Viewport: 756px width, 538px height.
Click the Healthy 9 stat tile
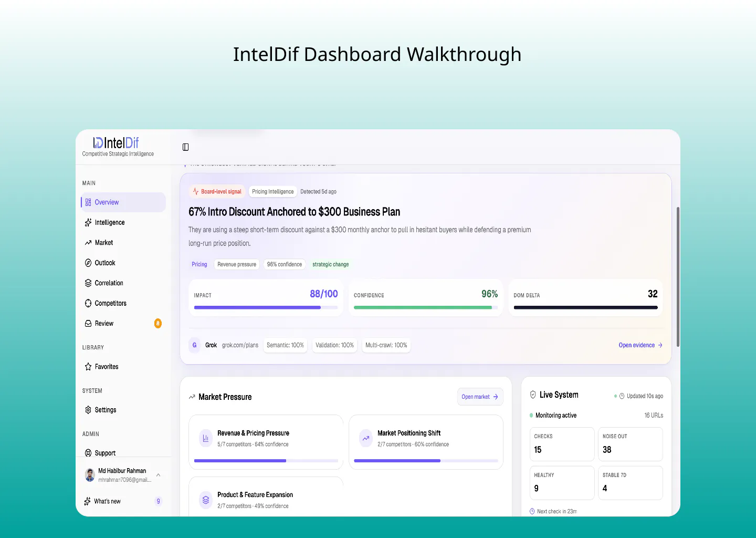[562, 483]
